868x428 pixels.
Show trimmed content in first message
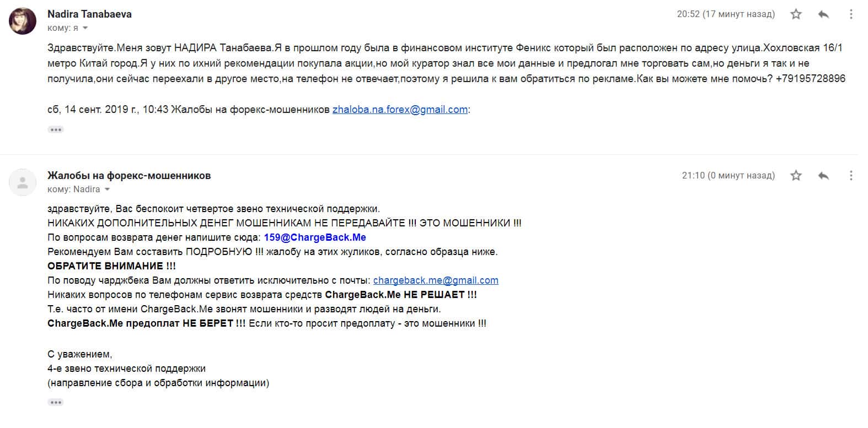(x=56, y=129)
